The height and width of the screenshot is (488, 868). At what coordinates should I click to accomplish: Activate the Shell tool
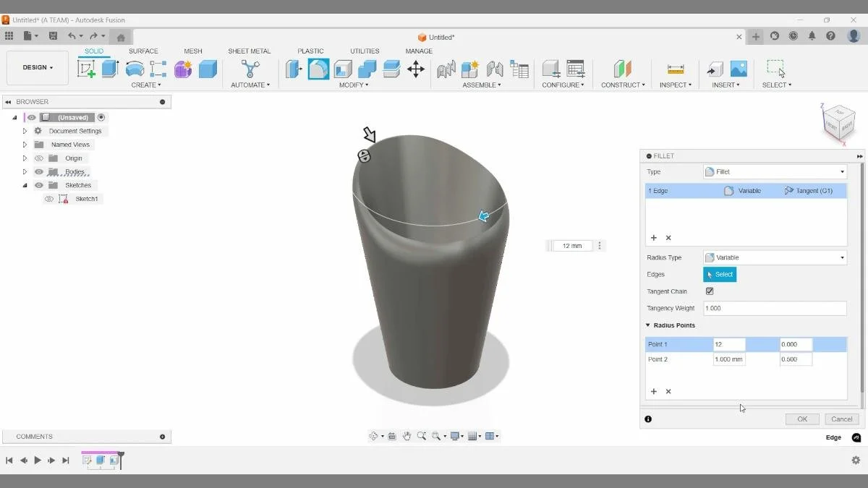point(342,68)
